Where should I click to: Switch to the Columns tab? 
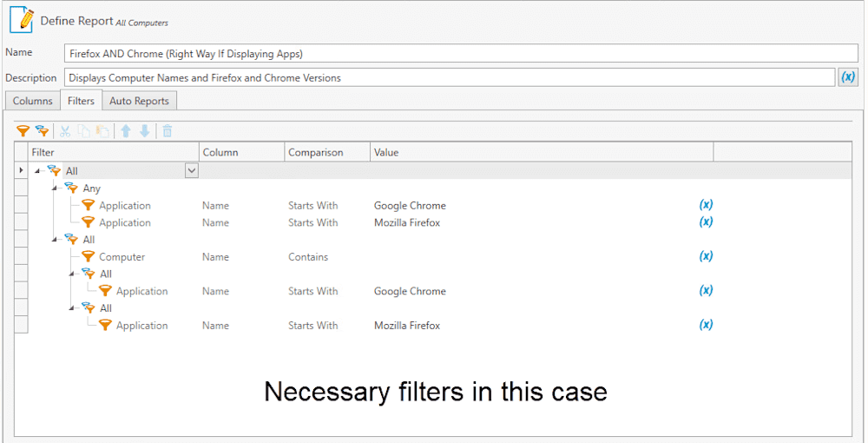(33, 101)
